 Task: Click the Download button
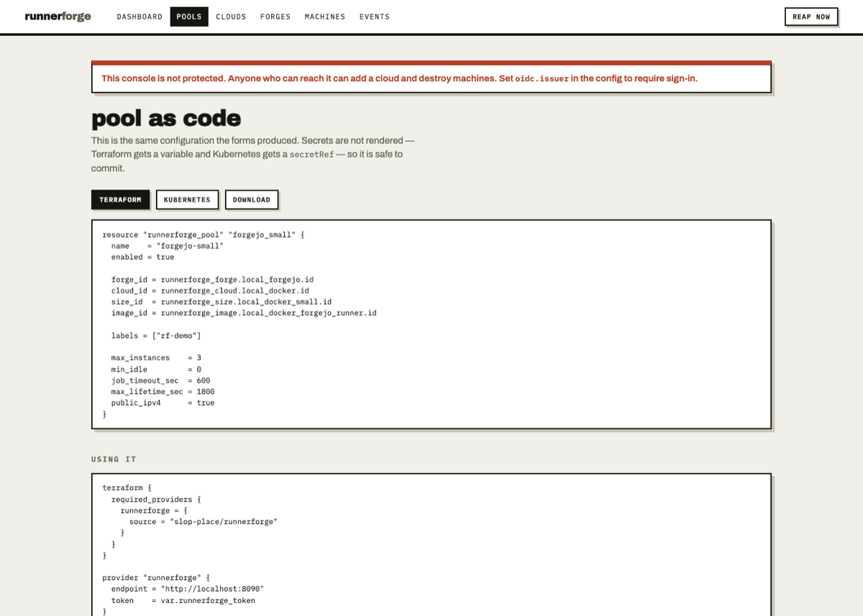(x=252, y=200)
